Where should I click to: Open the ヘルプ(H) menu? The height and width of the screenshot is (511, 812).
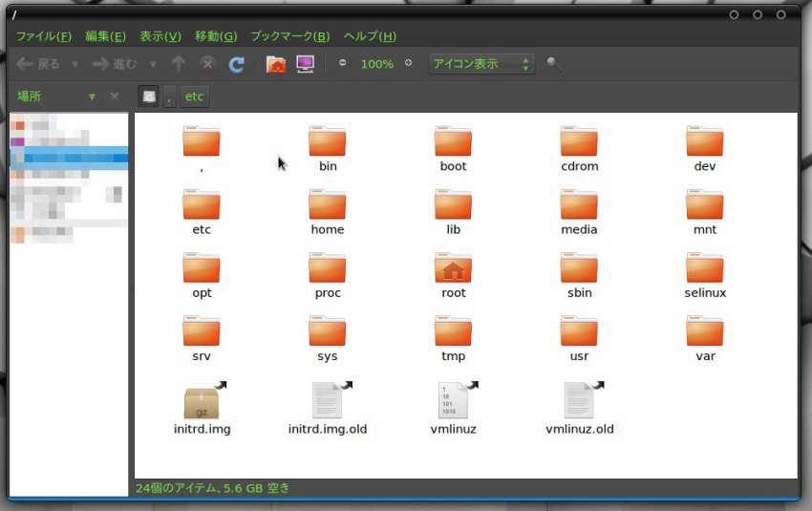click(x=370, y=36)
